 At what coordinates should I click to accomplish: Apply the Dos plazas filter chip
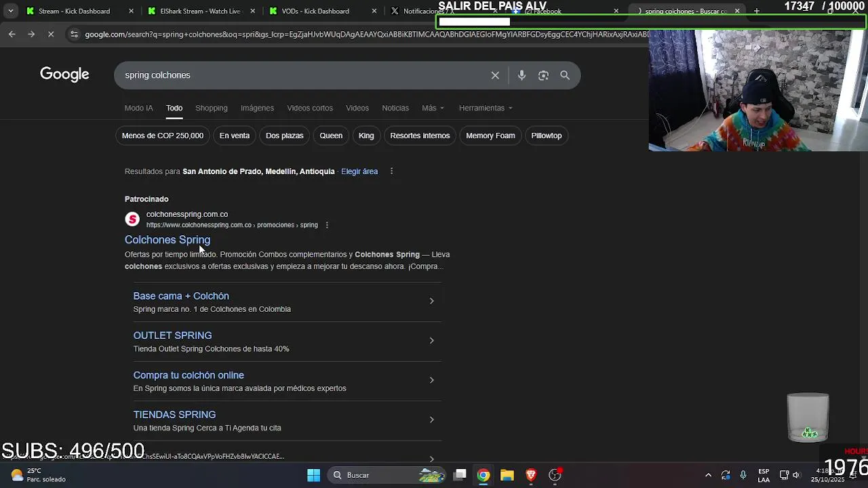(285, 136)
